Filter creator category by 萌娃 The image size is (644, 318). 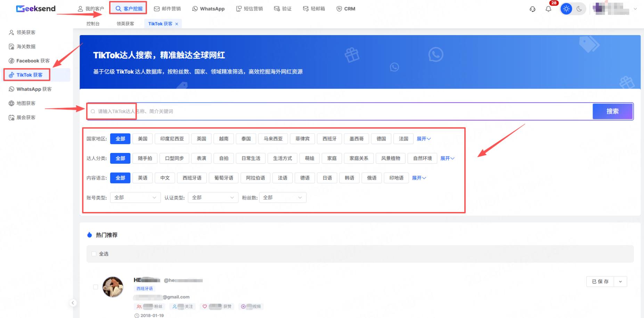pos(310,158)
